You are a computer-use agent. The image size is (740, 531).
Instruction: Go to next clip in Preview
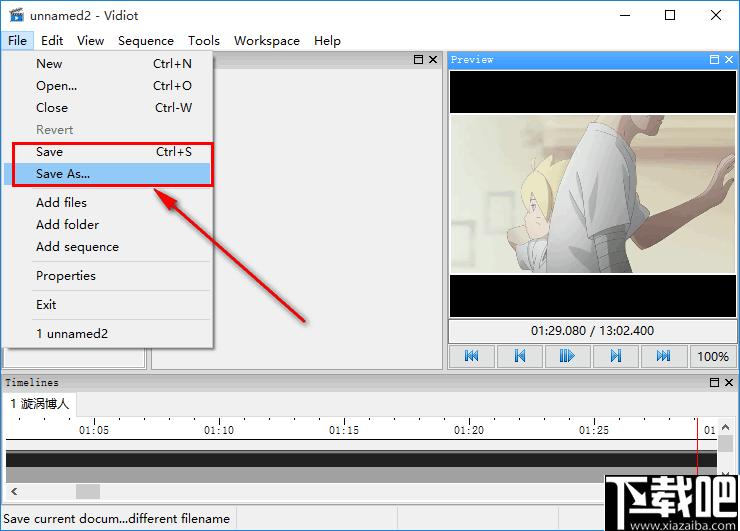coord(615,356)
